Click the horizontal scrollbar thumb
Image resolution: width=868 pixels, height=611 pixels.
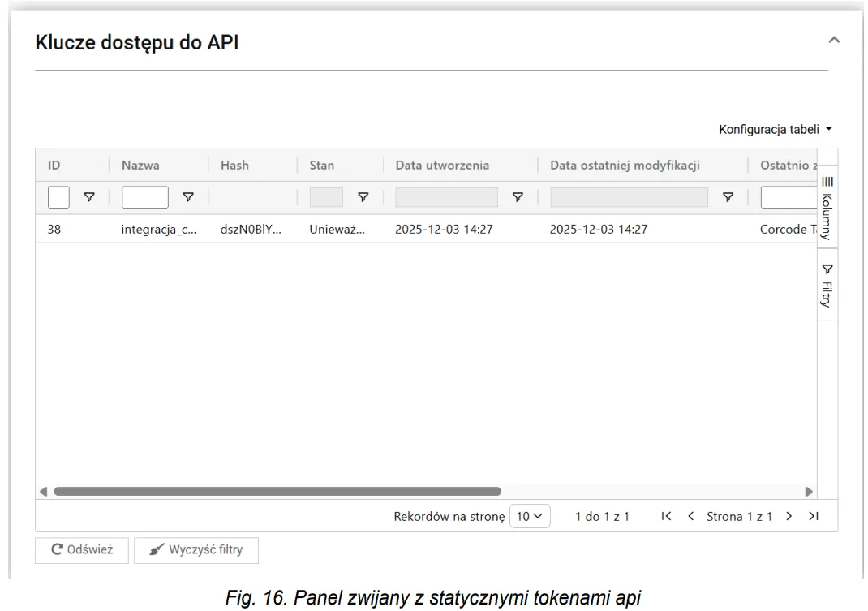click(276, 491)
